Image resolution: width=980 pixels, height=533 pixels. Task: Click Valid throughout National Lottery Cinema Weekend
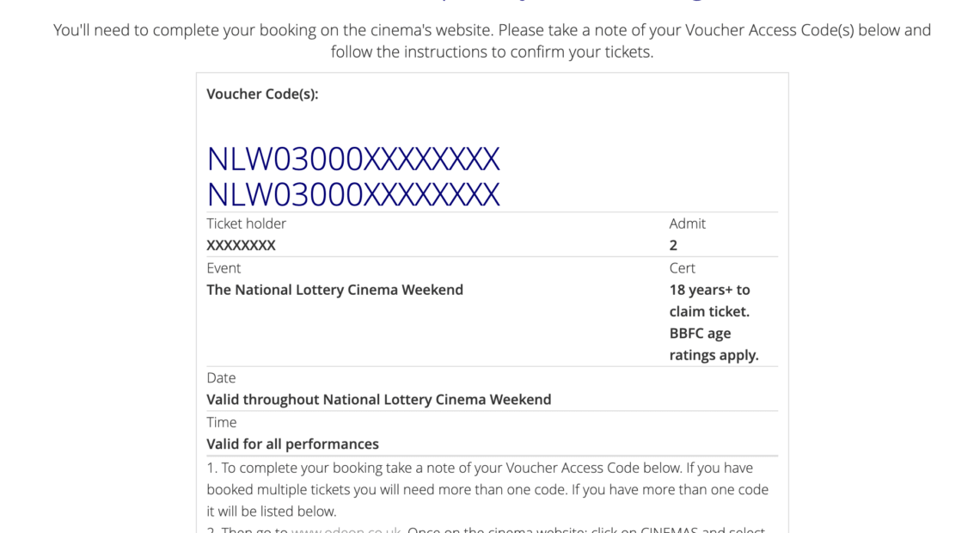[379, 399]
